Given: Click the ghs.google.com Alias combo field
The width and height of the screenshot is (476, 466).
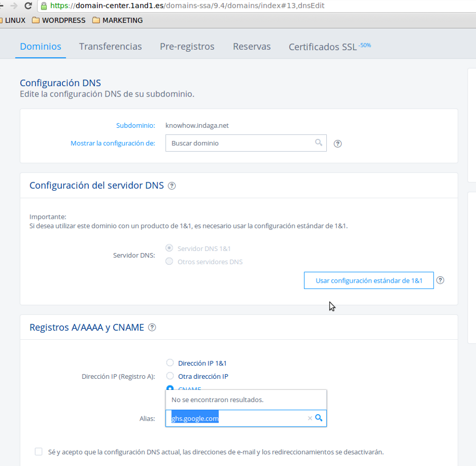Looking at the screenshot, I should (x=246, y=418).
